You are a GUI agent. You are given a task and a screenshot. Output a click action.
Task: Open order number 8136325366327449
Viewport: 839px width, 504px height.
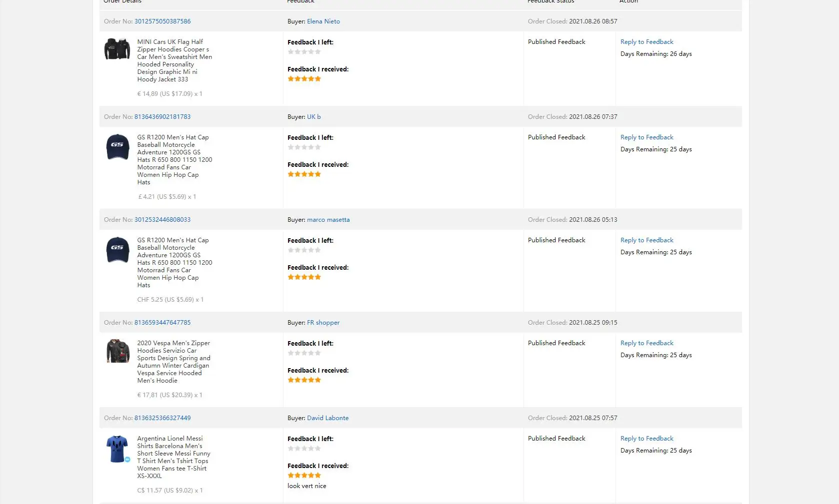[x=162, y=418]
